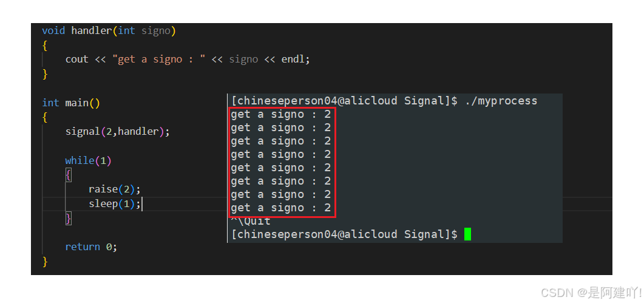Click the main function name
The height and width of the screenshot is (303, 644).
coord(77,103)
